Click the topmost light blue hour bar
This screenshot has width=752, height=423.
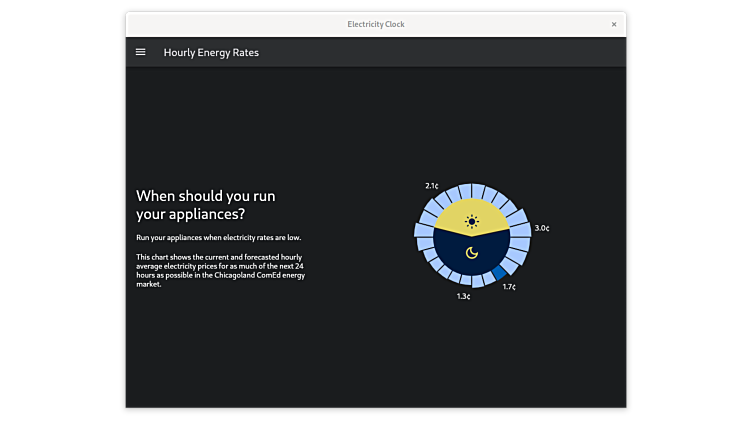pyautogui.click(x=477, y=190)
